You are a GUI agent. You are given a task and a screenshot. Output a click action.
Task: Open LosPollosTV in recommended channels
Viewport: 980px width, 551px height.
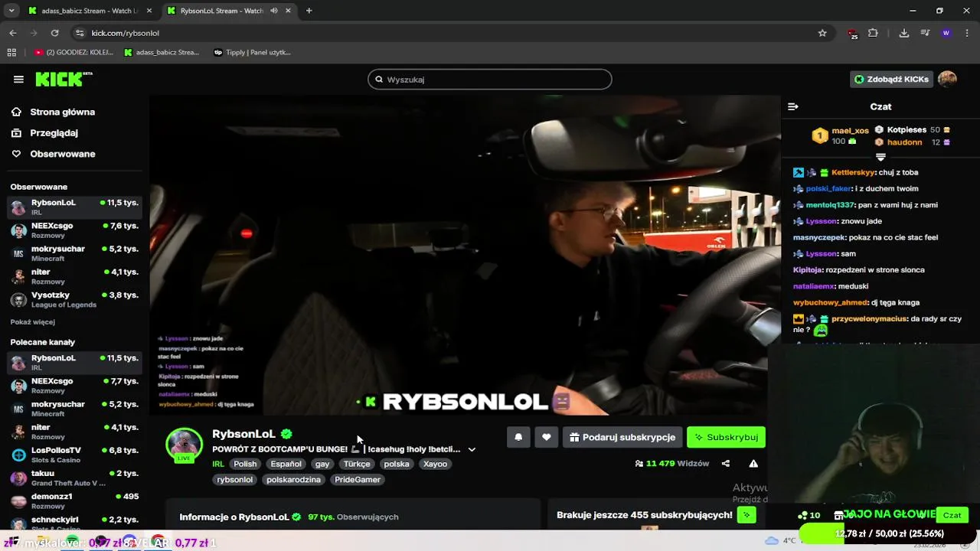74,455
